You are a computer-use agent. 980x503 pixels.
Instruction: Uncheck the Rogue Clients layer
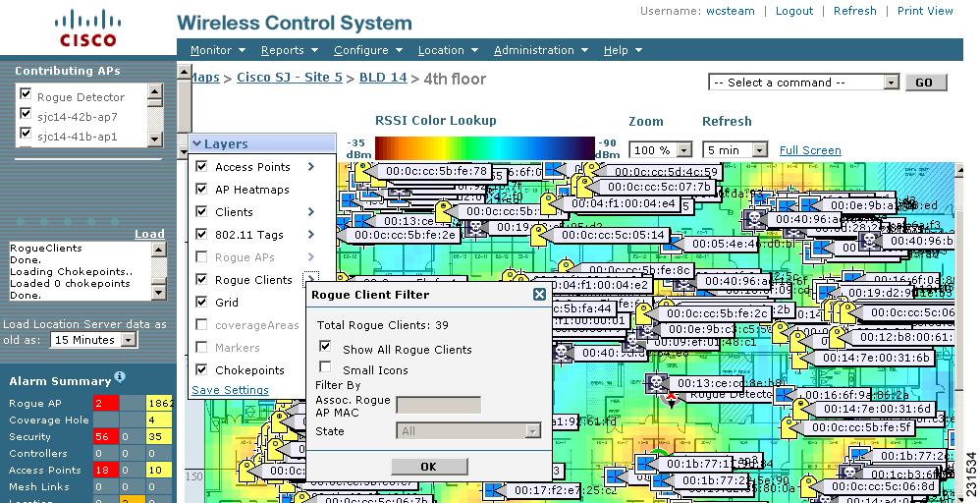[201, 279]
